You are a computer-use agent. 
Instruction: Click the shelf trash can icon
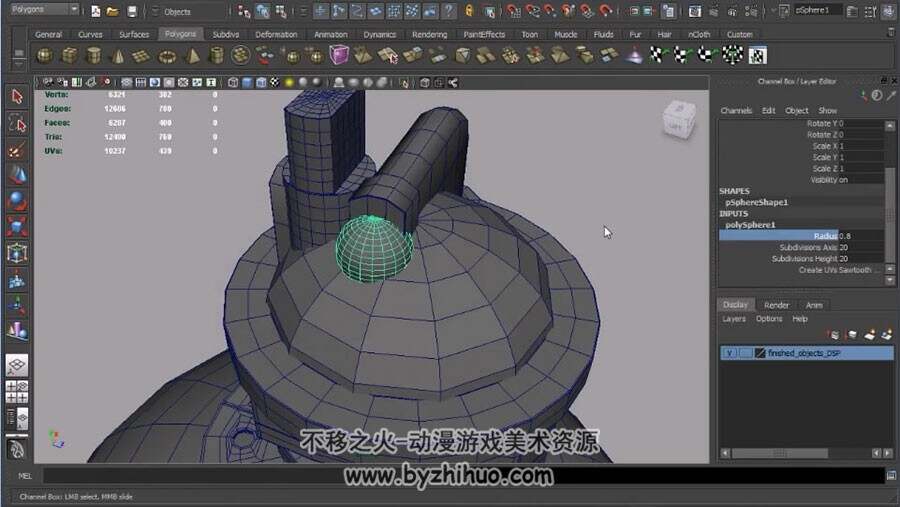(x=890, y=33)
